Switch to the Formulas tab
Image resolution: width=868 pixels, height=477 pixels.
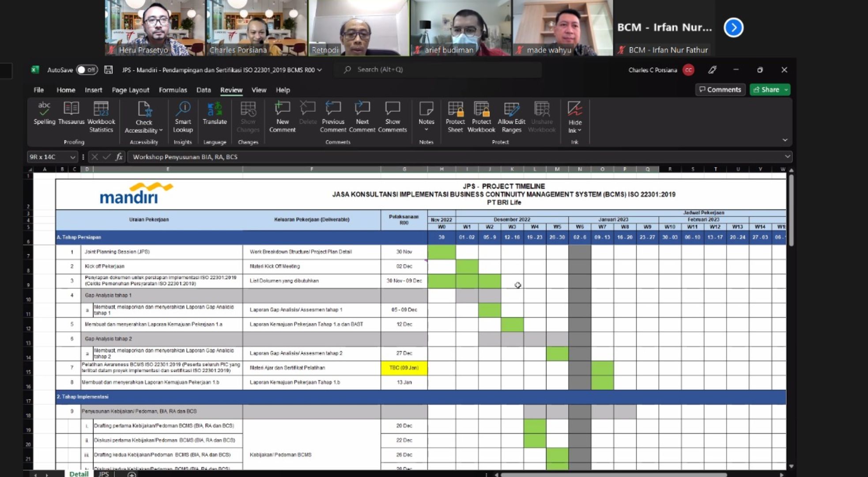[x=173, y=90]
